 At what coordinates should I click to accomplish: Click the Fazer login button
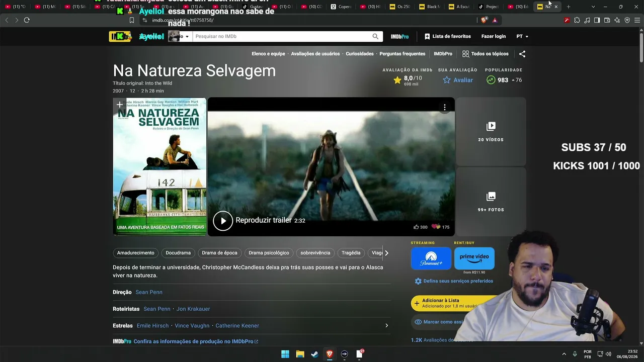494,36
